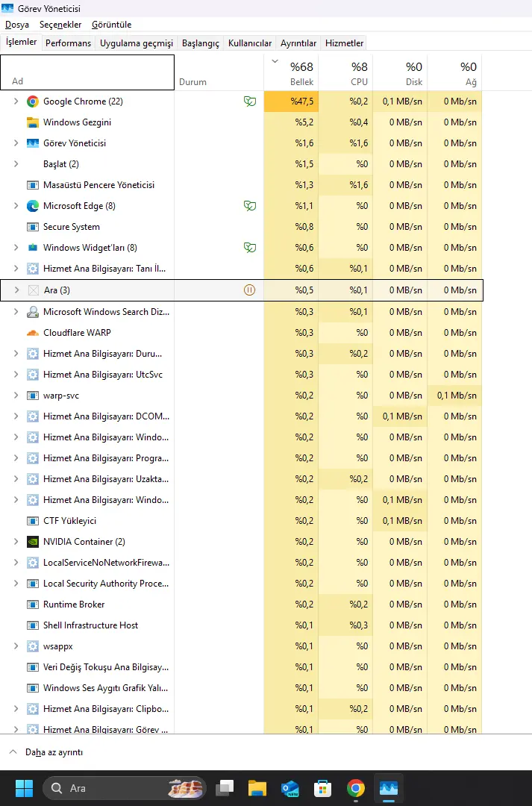
Task: Open File Explorer from the taskbar
Action: click(257, 788)
